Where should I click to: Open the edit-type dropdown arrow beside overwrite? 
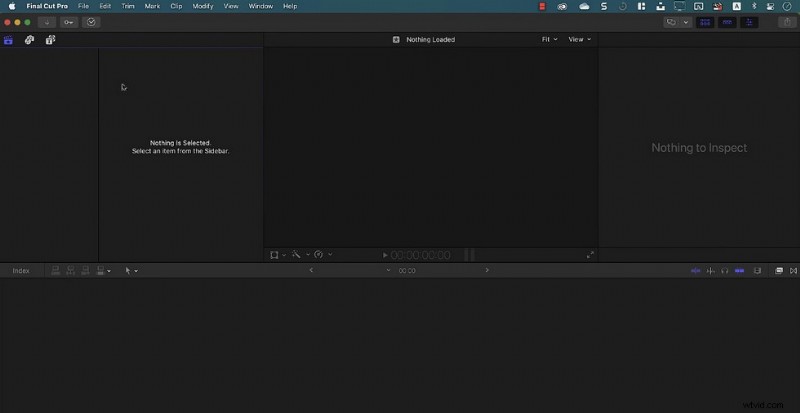pos(109,271)
